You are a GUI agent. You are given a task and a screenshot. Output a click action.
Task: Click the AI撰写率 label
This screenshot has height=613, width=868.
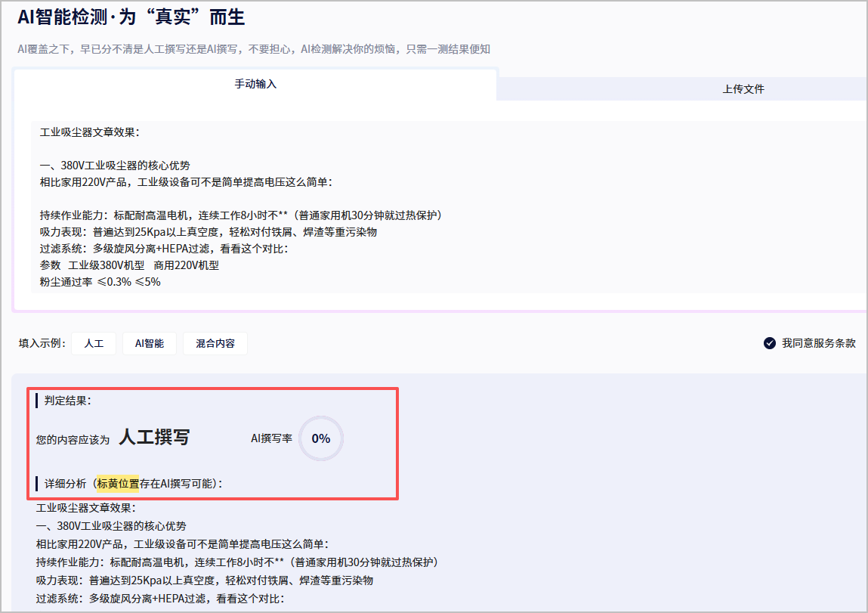[271, 438]
